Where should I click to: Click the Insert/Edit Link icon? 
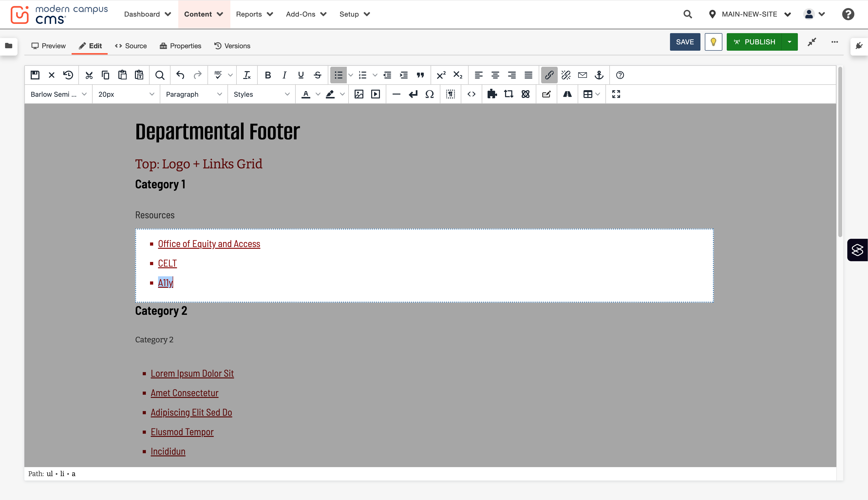549,75
